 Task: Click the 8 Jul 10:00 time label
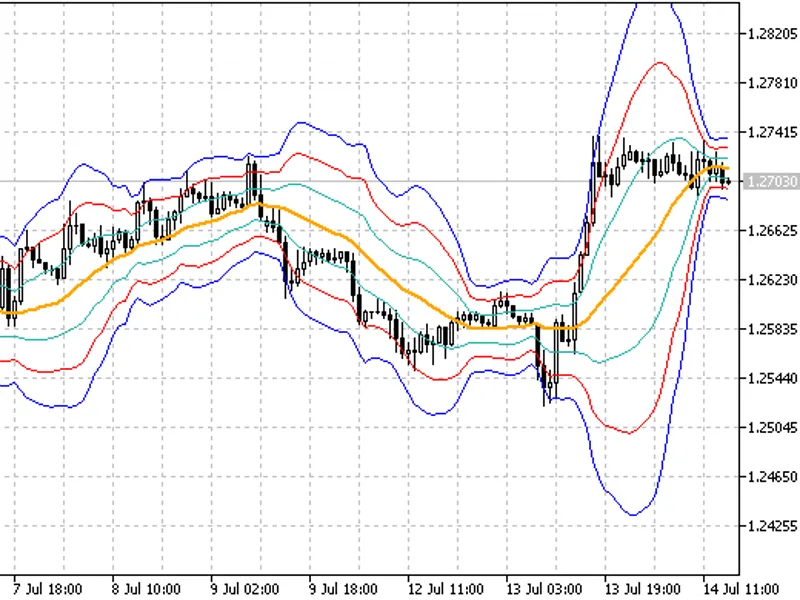click(x=146, y=589)
